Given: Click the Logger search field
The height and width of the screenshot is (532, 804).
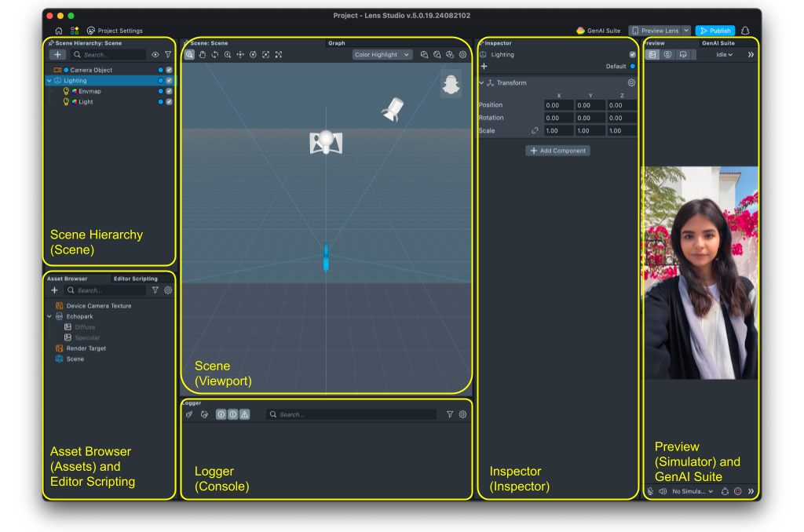Looking at the screenshot, I should [x=352, y=414].
